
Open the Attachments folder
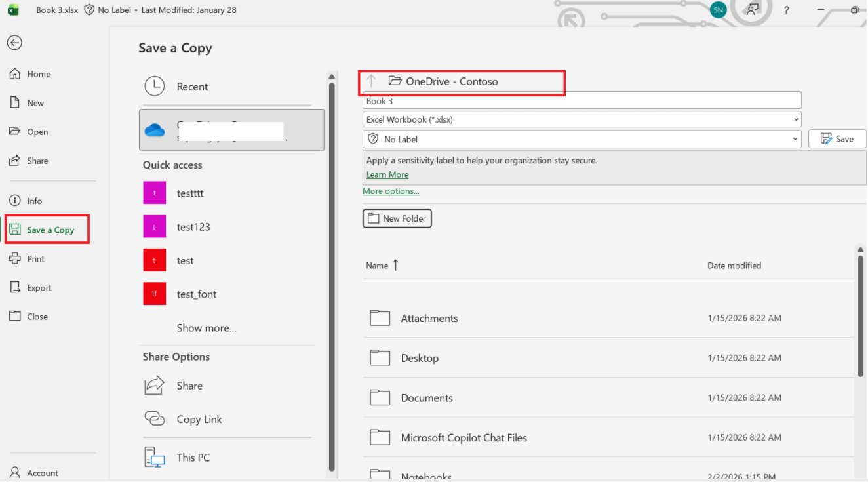coord(608,318)
